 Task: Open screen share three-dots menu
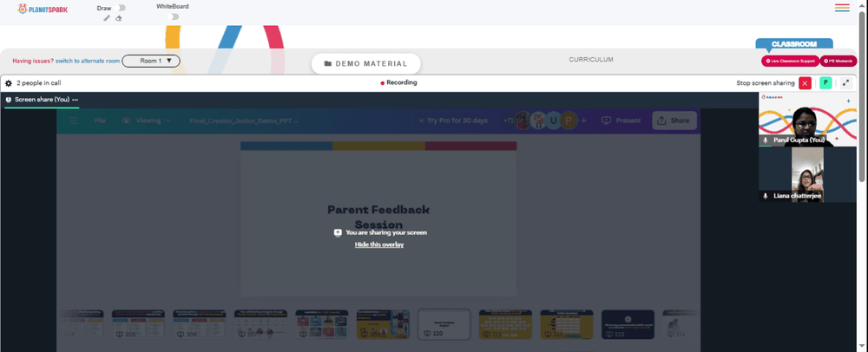(x=76, y=100)
